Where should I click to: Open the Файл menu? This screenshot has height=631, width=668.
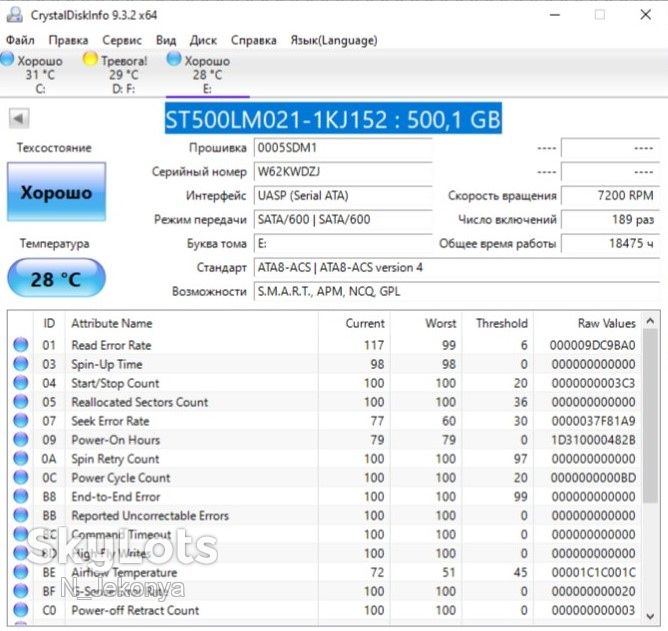point(20,40)
